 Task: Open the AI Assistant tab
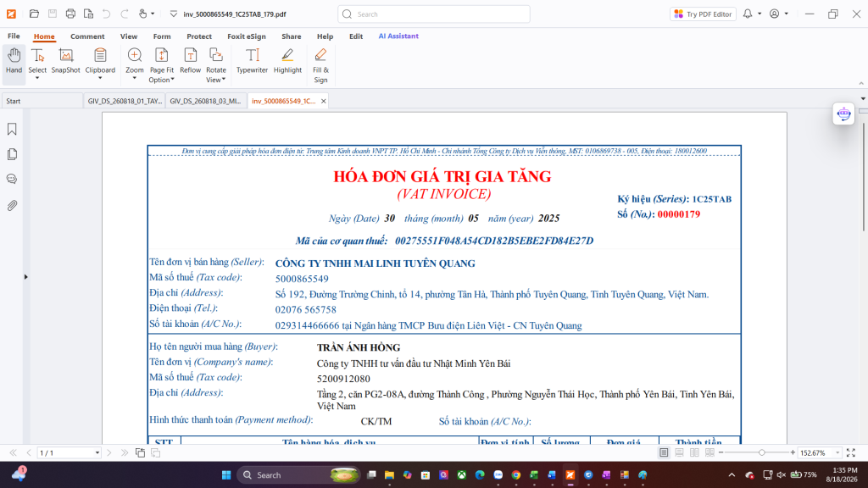398,36
